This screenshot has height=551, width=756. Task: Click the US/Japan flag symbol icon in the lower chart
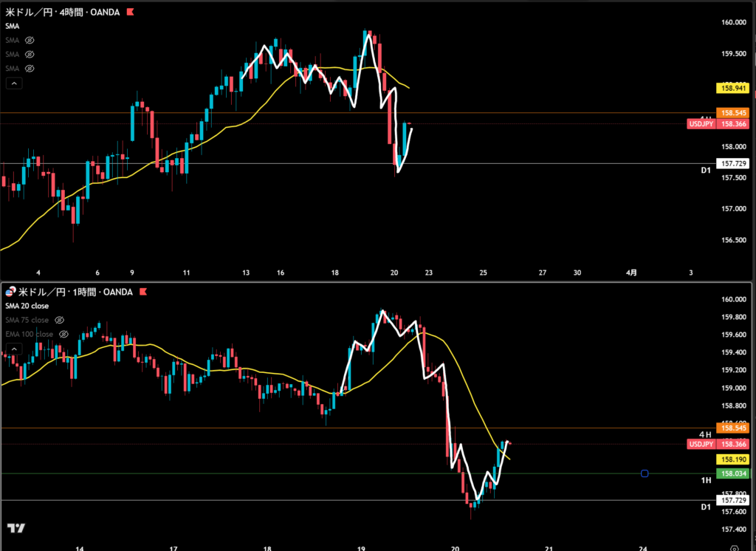(x=11, y=292)
